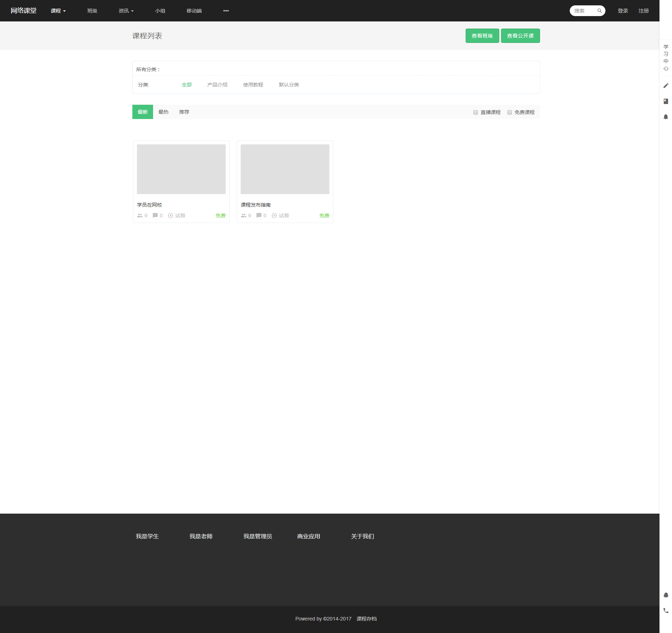Click the book icon in right sidebar
Screen dimensions: 672x633
[666, 102]
